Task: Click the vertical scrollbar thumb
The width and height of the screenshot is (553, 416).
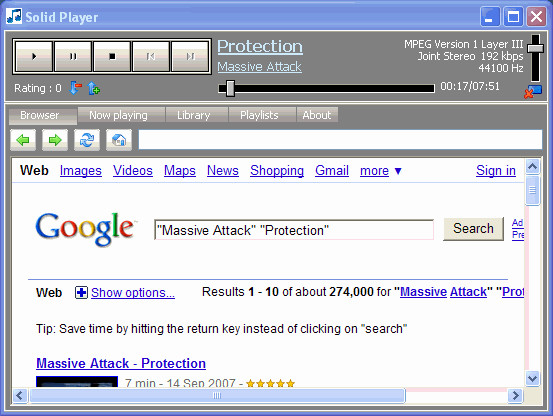Action: (x=533, y=190)
